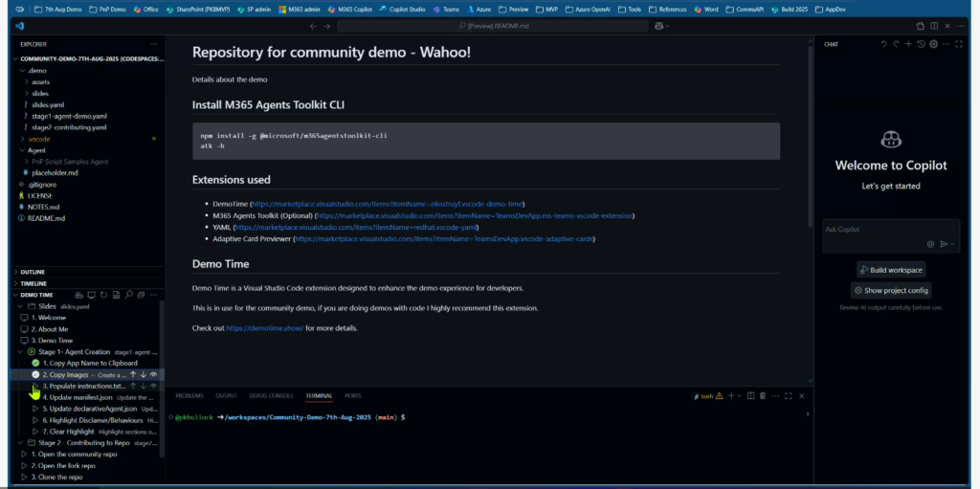Toggle visibility eye on Copy Images step

(154, 374)
